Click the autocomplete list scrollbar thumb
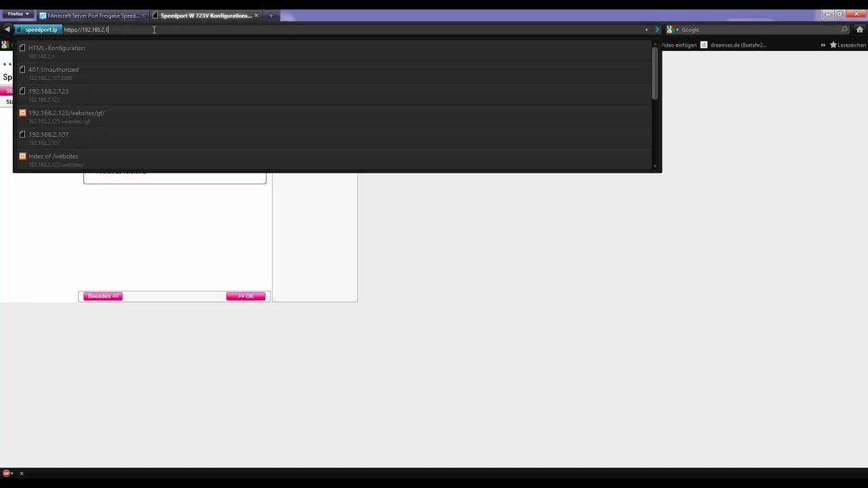The height and width of the screenshot is (488, 868). 655,73
